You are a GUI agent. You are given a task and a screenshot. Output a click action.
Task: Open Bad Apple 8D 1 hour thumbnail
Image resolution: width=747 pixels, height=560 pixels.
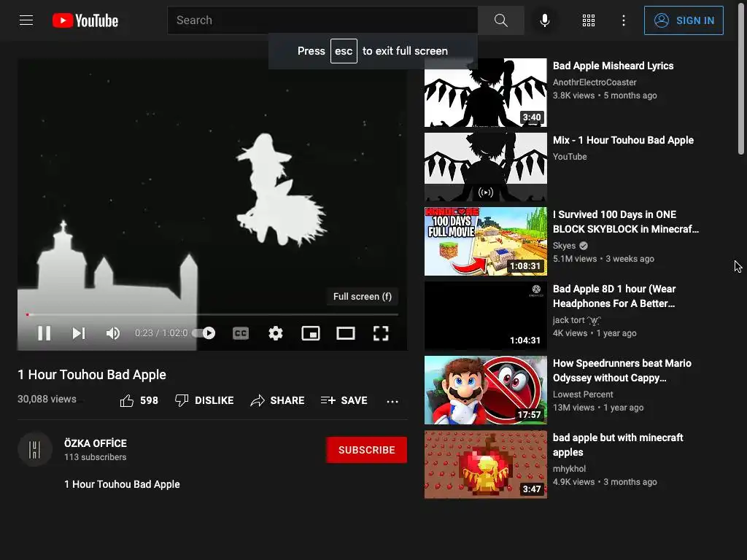[x=485, y=315]
